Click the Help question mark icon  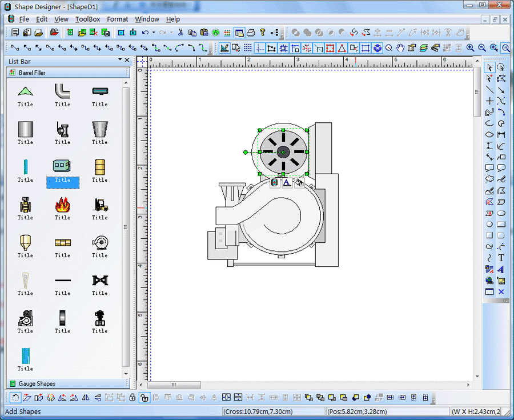[263, 33]
